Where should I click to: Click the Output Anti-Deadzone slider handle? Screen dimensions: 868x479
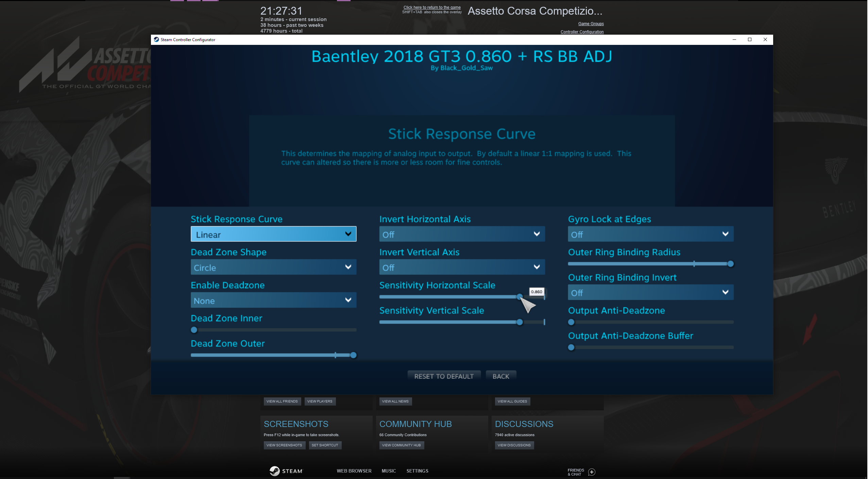(x=571, y=322)
